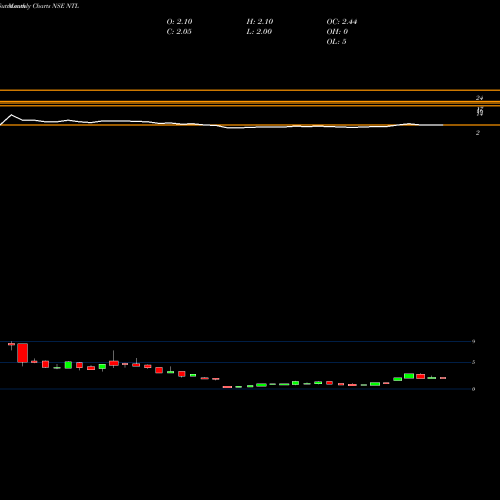This screenshot has width=500, height=500.
Task: Select the close value C: 2.05
Action: tap(179, 32)
